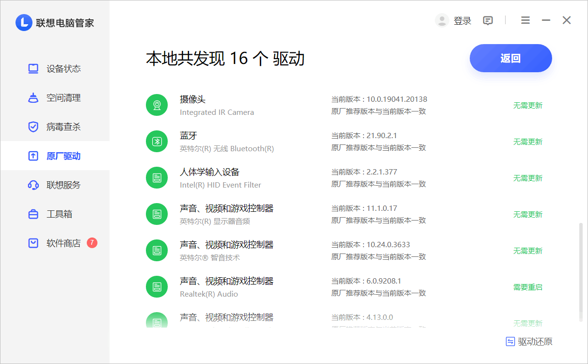Image resolution: width=588 pixels, height=364 pixels.
Task: Click 英特尔(R) 显示器音频 subtitle
Action: coord(215,222)
